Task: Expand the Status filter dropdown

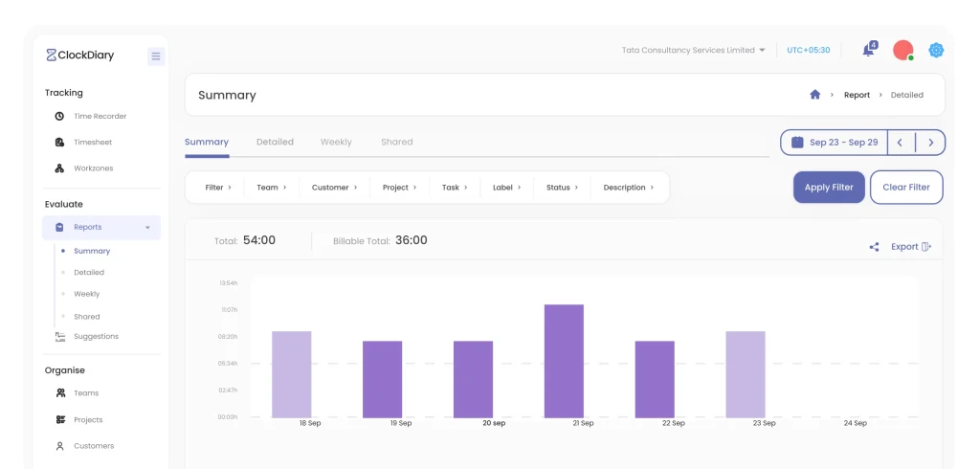Action: [562, 187]
